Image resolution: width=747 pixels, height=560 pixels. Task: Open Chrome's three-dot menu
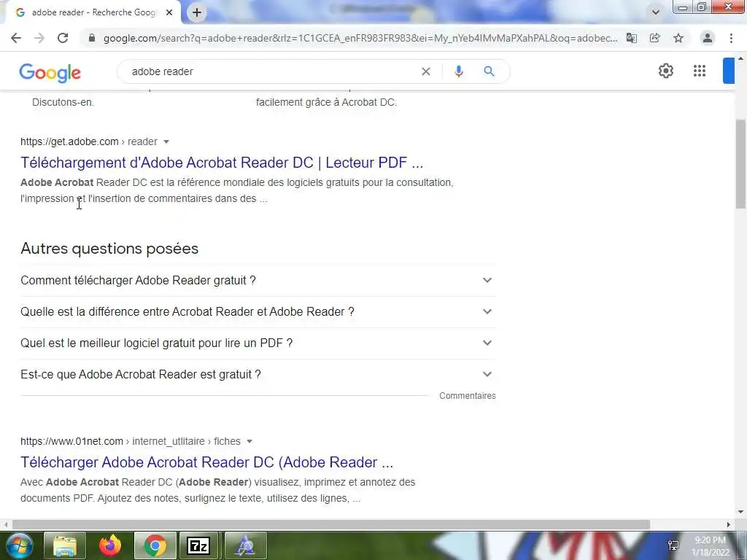point(731,38)
